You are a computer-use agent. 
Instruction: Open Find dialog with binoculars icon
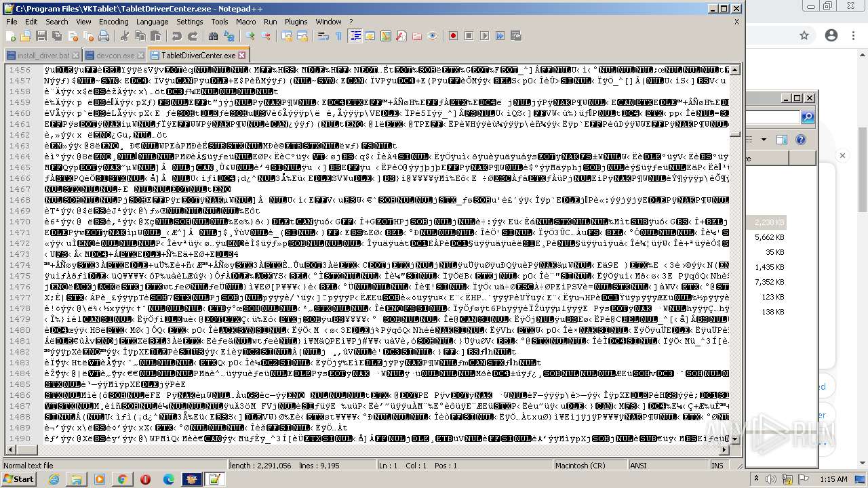coord(213,36)
